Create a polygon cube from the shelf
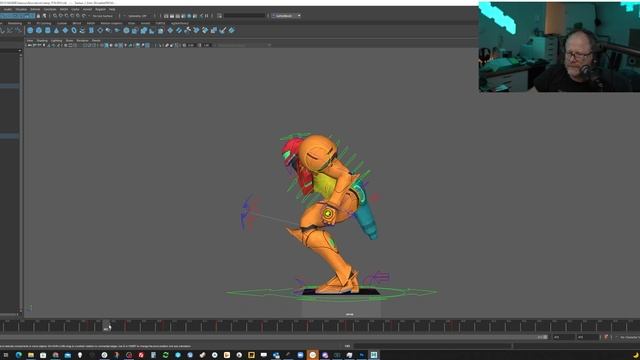 click(39, 31)
